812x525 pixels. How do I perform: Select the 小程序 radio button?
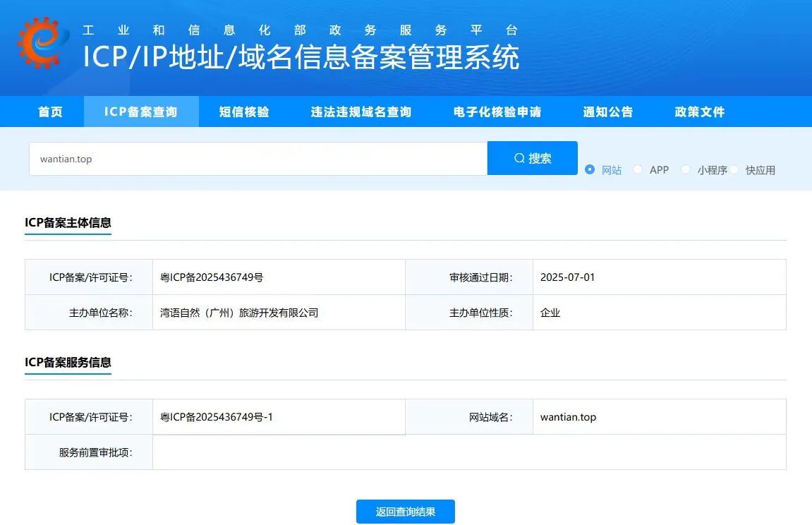(x=686, y=170)
